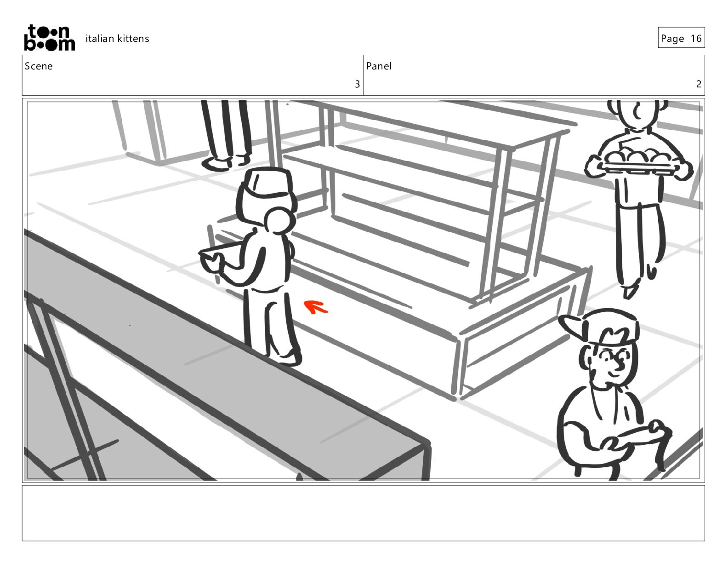Screen dimensions: 728x563
Task: Select the "italian kittens" project title
Action: 117,39
